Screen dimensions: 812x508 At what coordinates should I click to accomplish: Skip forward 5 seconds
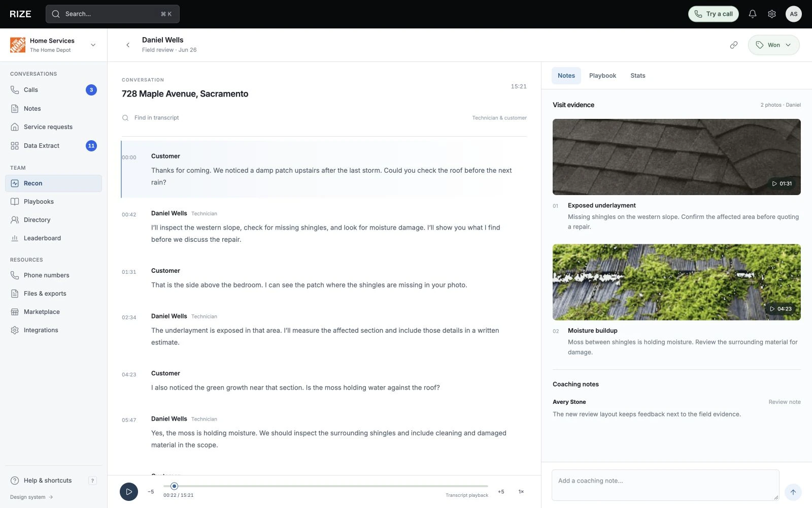point(501,492)
